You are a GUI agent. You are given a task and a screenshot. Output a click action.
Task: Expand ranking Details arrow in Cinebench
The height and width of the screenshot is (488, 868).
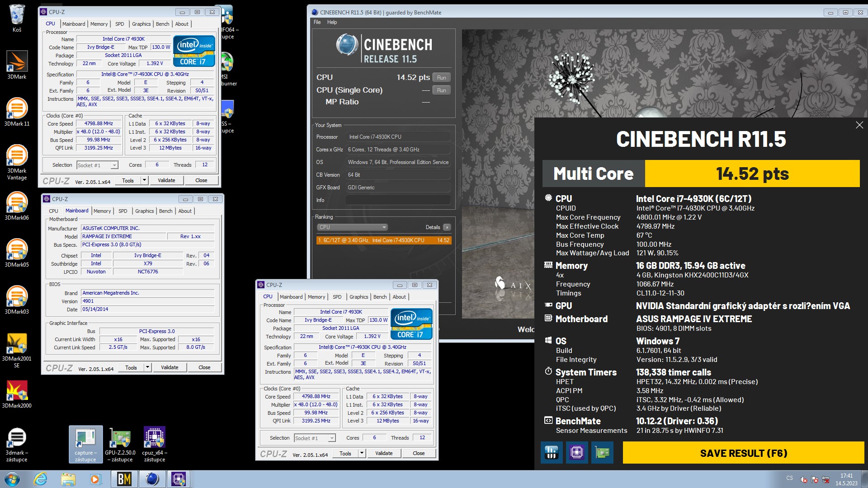coord(447,227)
